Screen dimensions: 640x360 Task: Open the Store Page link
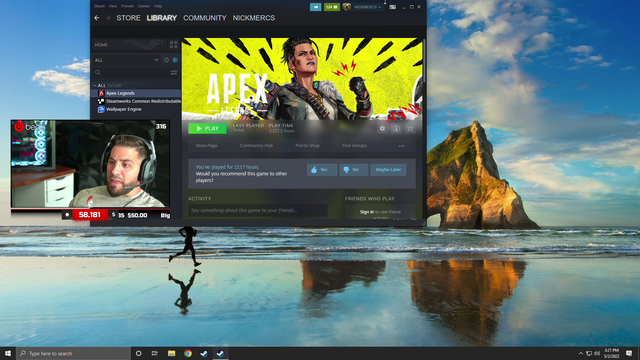point(207,146)
